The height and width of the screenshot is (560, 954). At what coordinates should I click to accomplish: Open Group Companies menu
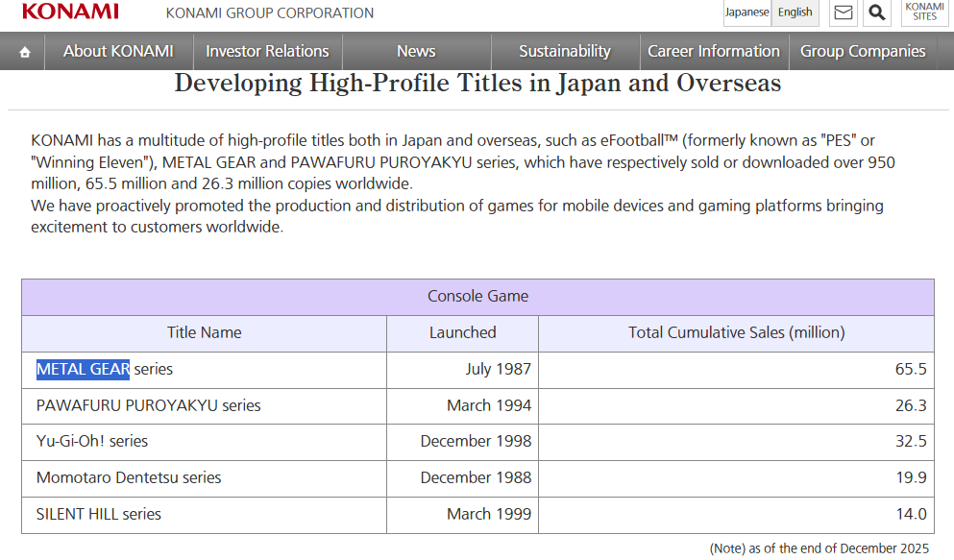(863, 52)
